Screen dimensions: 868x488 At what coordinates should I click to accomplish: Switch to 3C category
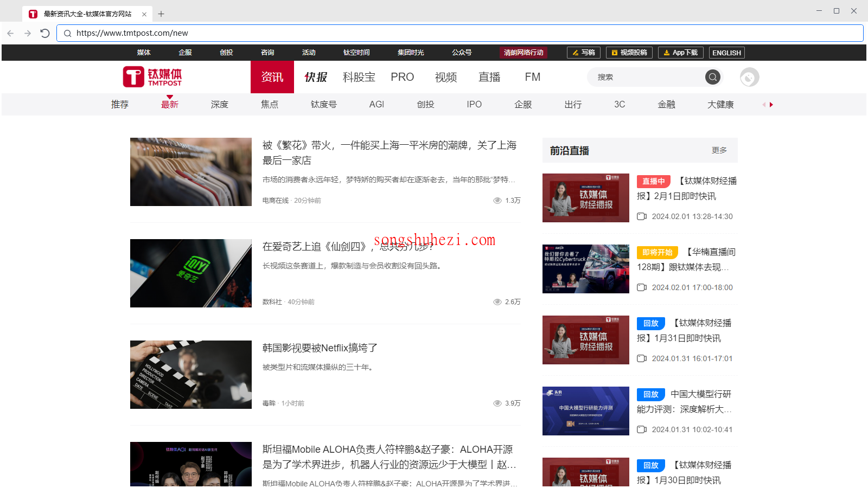point(620,105)
